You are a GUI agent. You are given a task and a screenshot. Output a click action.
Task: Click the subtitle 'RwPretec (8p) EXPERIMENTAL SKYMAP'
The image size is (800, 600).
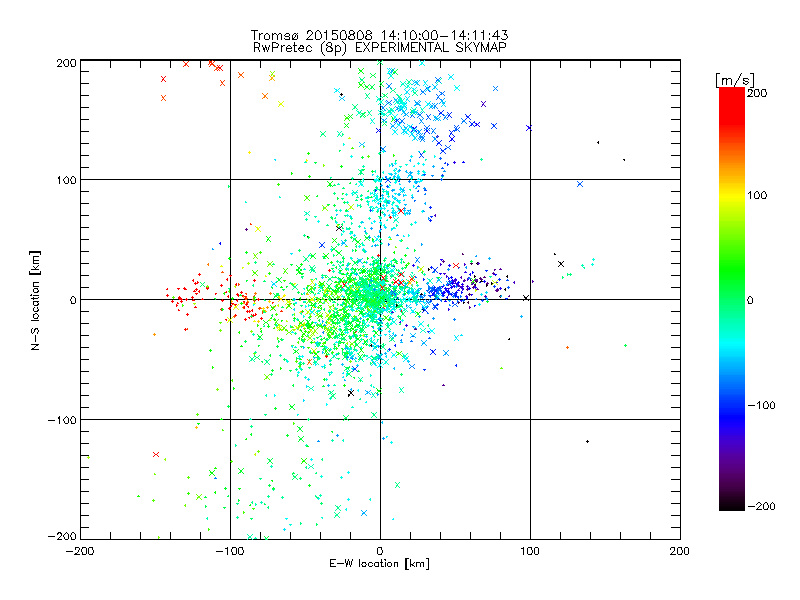pos(379,48)
